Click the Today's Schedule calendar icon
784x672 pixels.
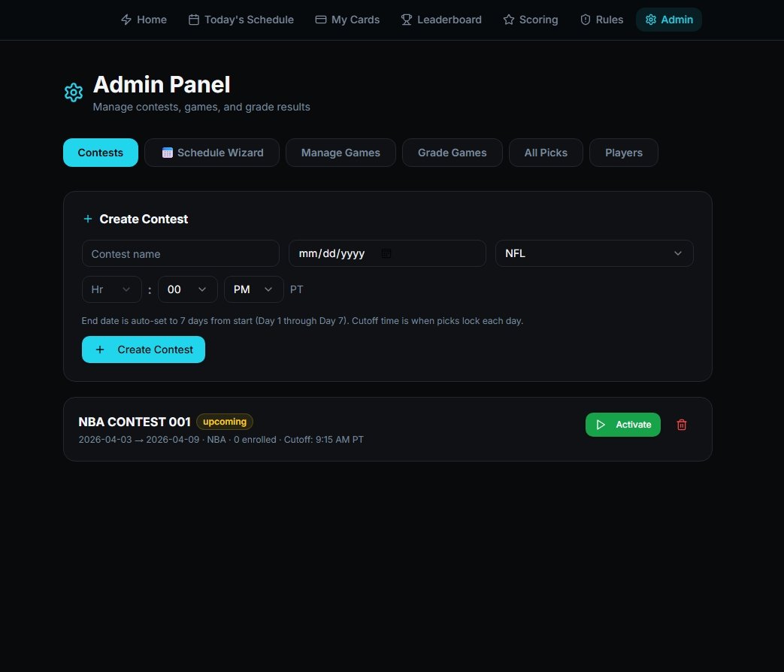(194, 20)
